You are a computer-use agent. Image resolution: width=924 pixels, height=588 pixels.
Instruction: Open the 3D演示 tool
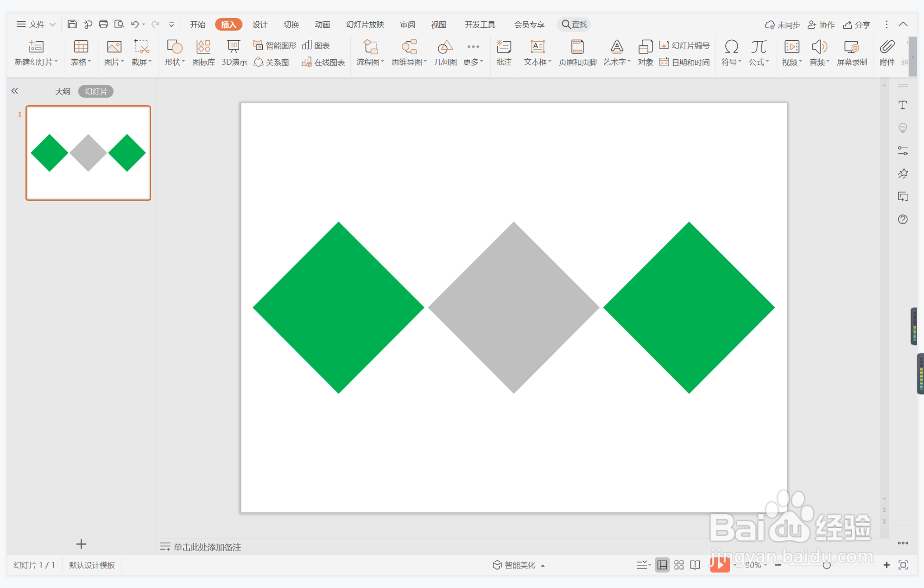[234, 52]
